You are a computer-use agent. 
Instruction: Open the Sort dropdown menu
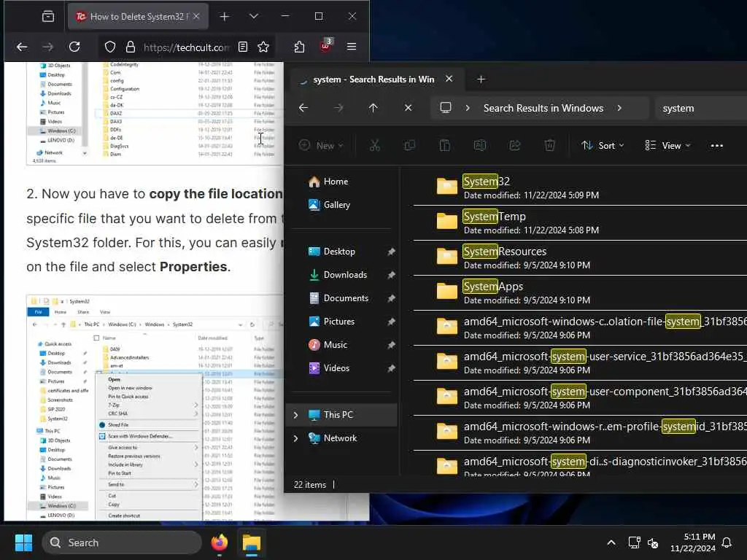602,145
